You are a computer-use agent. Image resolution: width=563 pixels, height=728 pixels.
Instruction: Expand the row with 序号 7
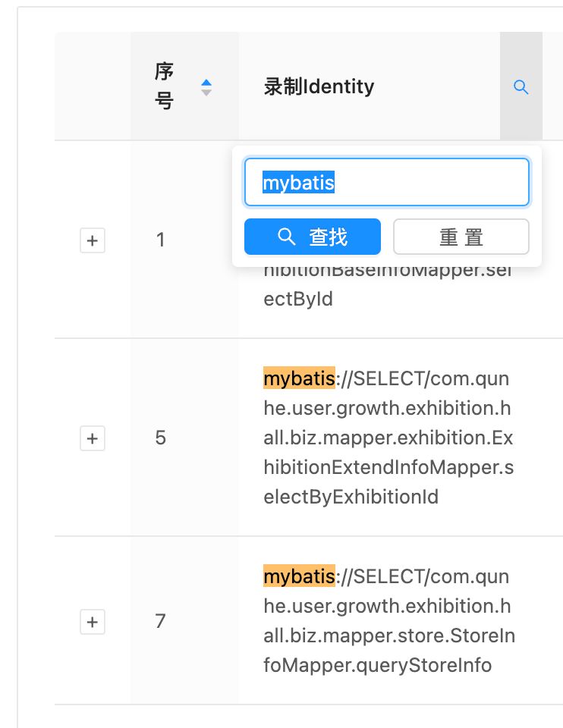[x=93, y=622]
